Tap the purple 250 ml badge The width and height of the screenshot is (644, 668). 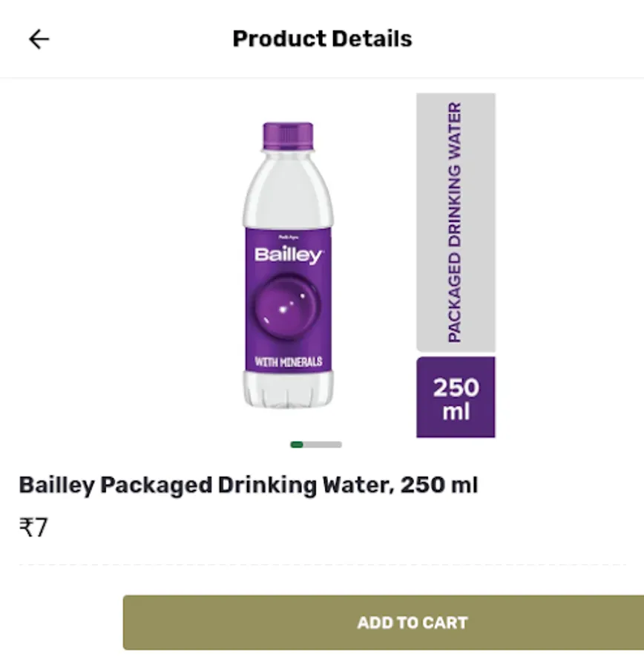[455, 398]
